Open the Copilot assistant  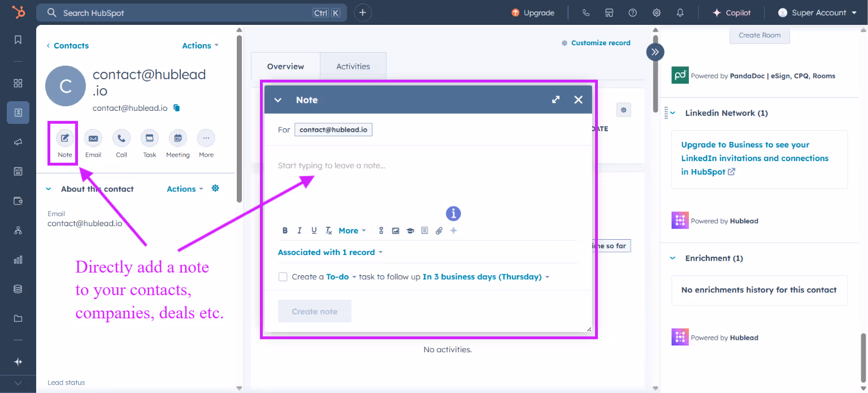click(732, 12)
